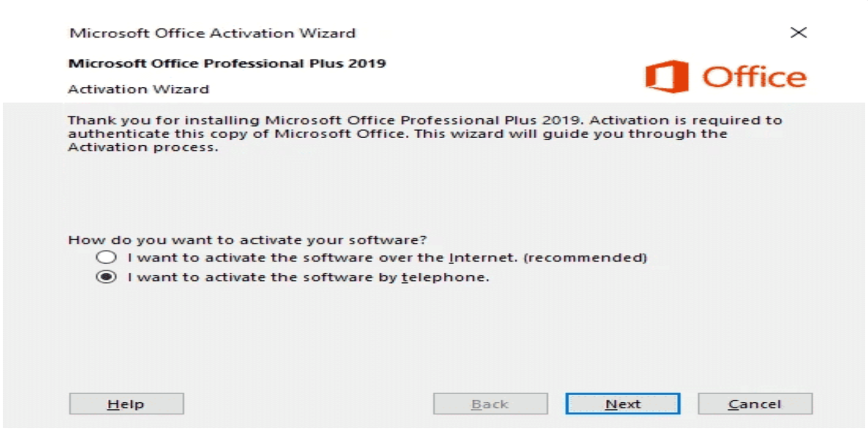This screenshot has width=868, height=431.
Task: Cancel the activation wizard
Action: tap(755, 404)
